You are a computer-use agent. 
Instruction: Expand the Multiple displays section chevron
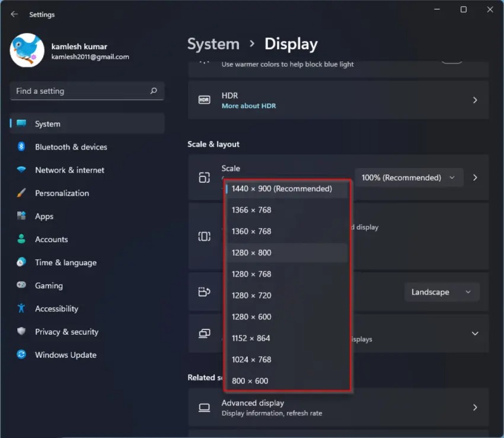click(x=474, y=334)
